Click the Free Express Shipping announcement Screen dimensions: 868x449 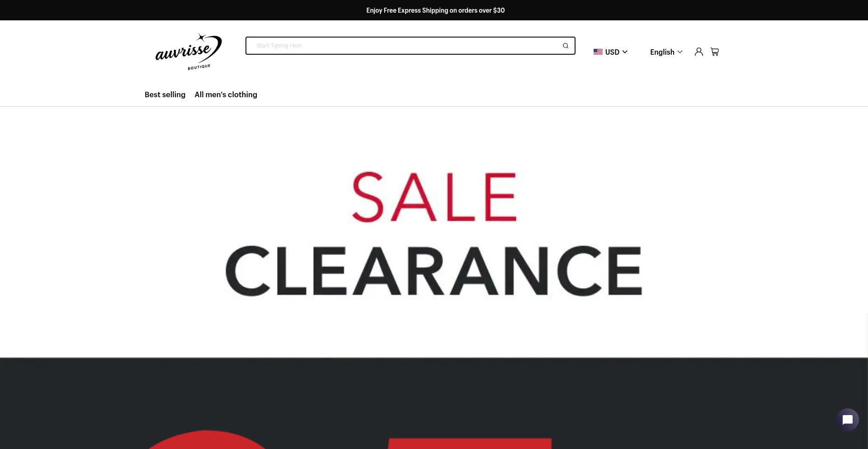435,10
